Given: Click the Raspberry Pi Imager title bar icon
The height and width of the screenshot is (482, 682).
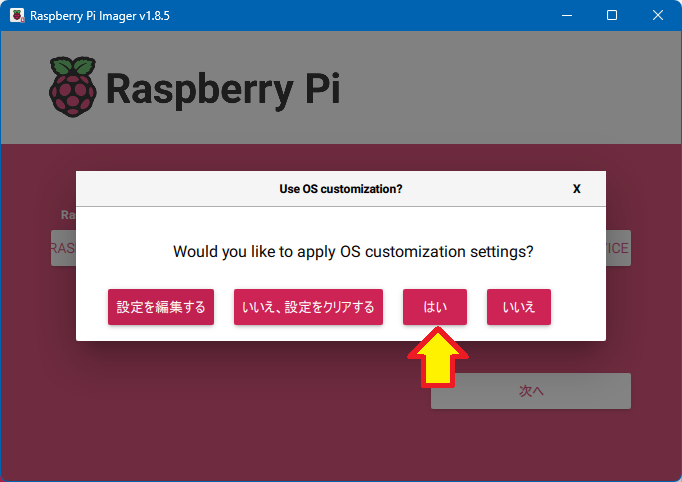Looking at the screenshot, I should (17, 16).
